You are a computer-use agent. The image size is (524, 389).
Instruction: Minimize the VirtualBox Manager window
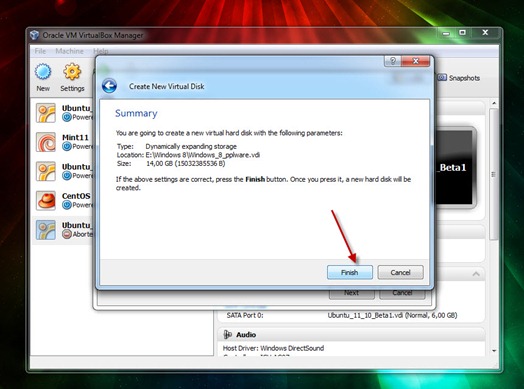[446, 33]
